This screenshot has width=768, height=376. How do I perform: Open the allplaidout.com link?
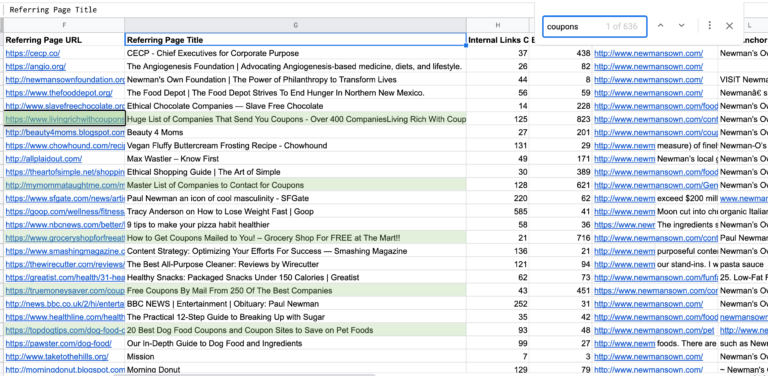(x=44, y=159)
